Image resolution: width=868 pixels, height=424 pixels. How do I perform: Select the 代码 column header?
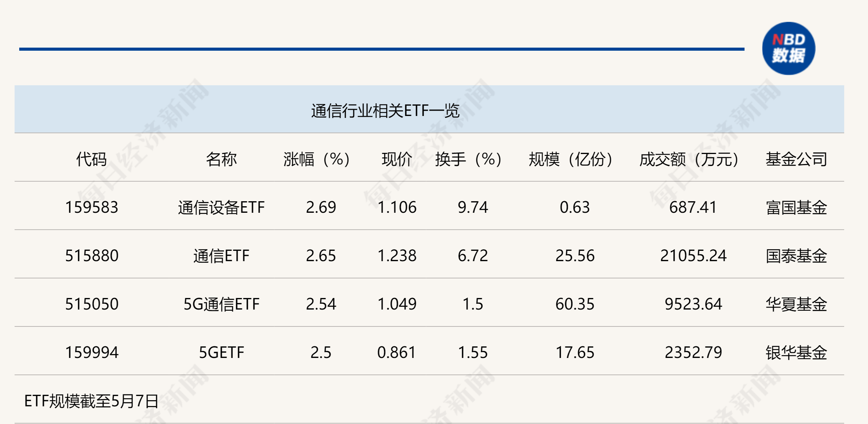91,159
